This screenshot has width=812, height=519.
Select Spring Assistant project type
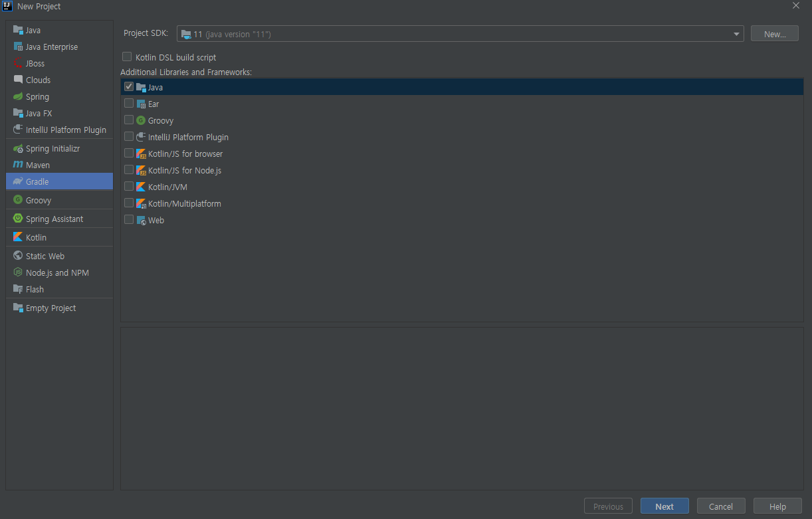point(59,219)
